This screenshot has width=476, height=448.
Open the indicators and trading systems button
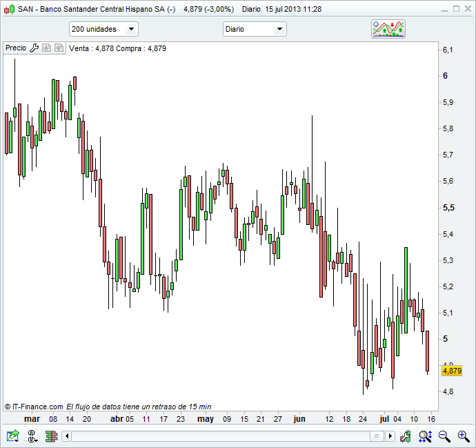(x=388, y=28)
